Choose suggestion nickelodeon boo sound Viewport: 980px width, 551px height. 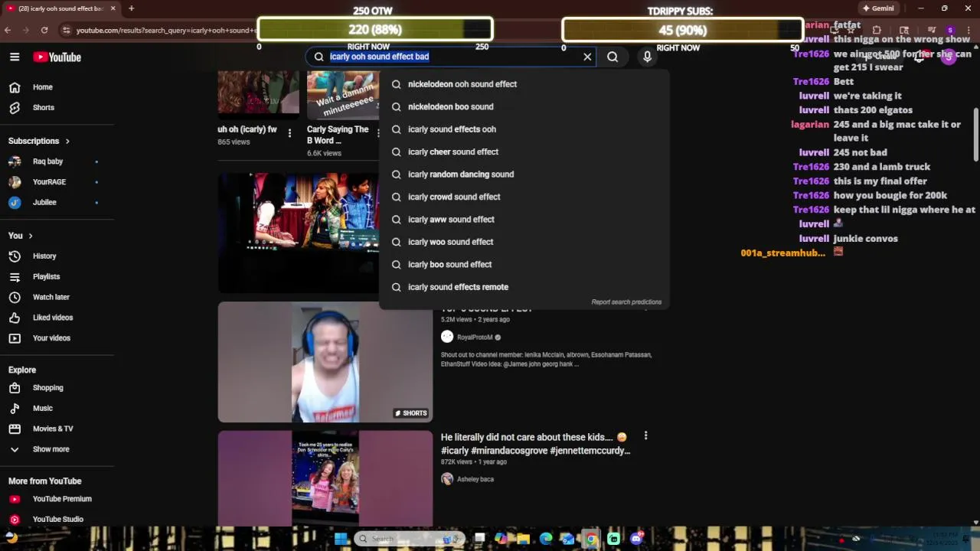(524, 106)
